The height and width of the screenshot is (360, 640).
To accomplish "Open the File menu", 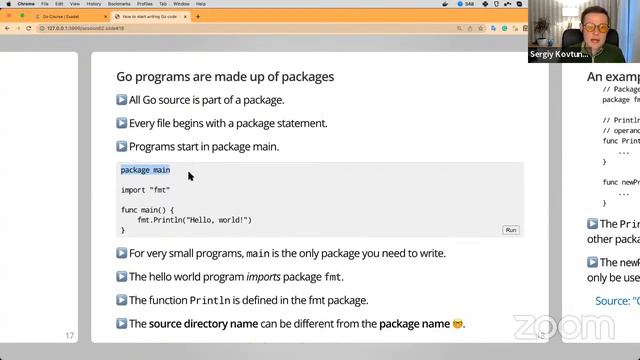I will 45,4.
